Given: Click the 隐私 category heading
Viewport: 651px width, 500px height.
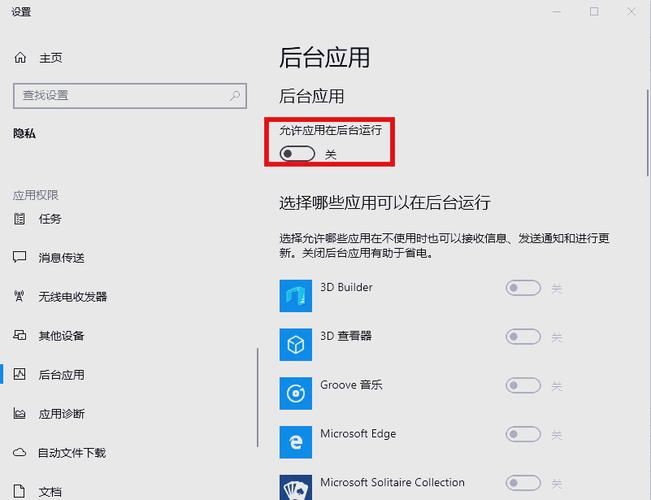Looking at the screenshot, I should coord(24,133).
